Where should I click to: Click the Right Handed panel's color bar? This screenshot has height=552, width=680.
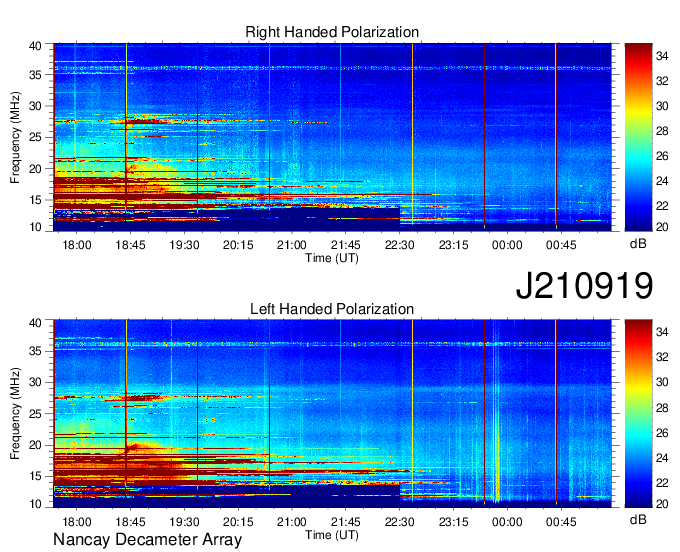(x=638, y=137)
